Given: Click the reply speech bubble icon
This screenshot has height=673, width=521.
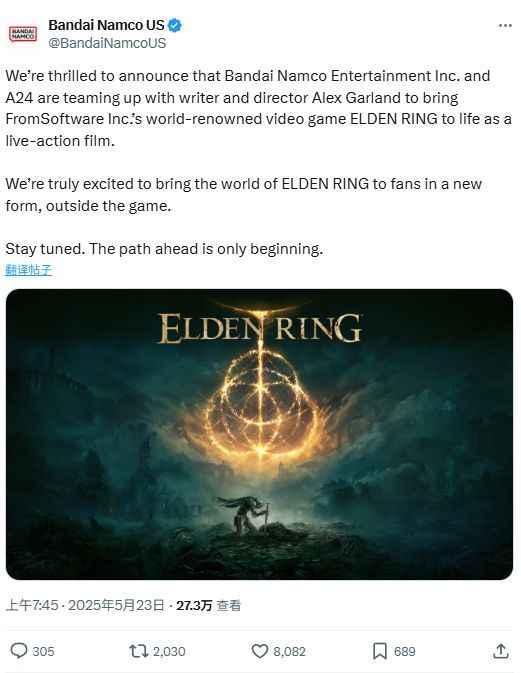Looking at the screenshot, I should coord(18,651).
